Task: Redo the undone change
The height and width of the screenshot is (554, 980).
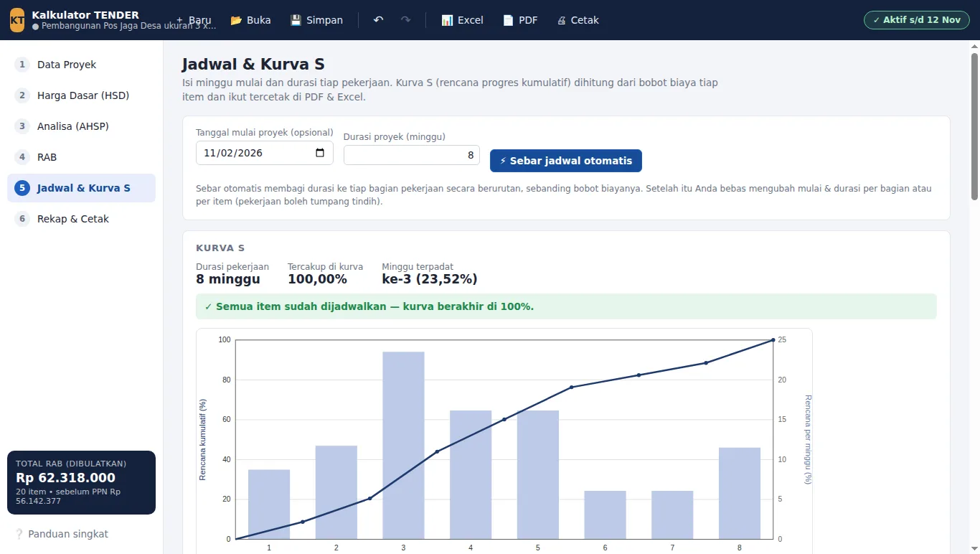Action: [x=406, y=20]
